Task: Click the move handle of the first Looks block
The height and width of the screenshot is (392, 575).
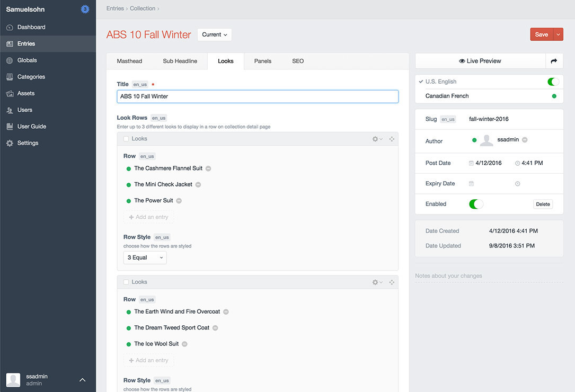Action: 392,139
